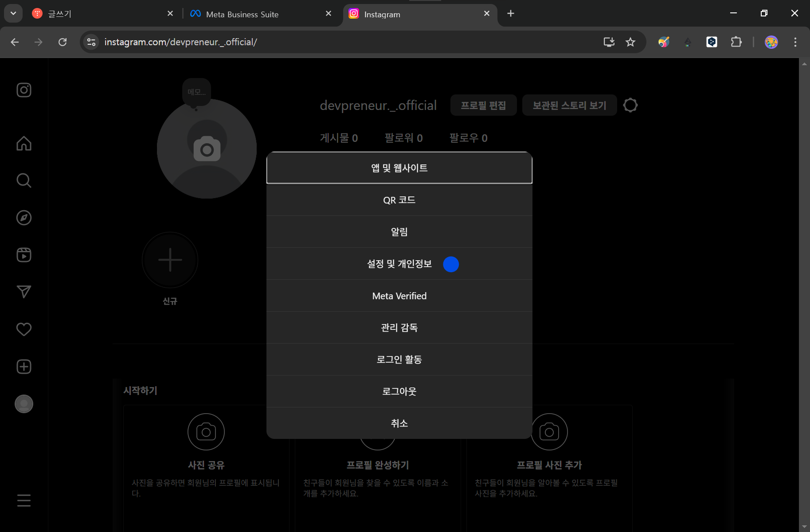Click 팔로우 0 following count
Viewport: 810px width, 532px height.
click(x=468, y=138)
